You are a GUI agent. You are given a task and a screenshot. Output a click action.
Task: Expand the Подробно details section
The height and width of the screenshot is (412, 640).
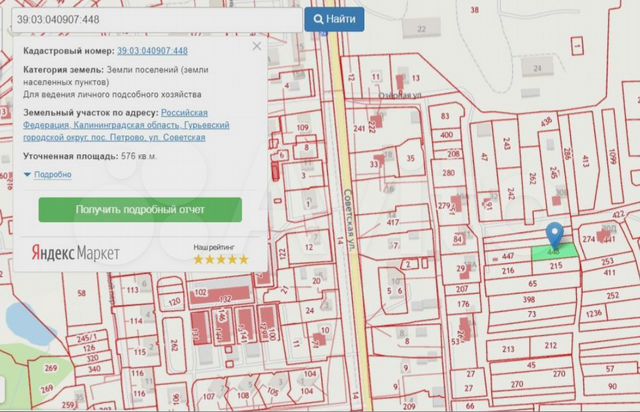pos(48,174)
